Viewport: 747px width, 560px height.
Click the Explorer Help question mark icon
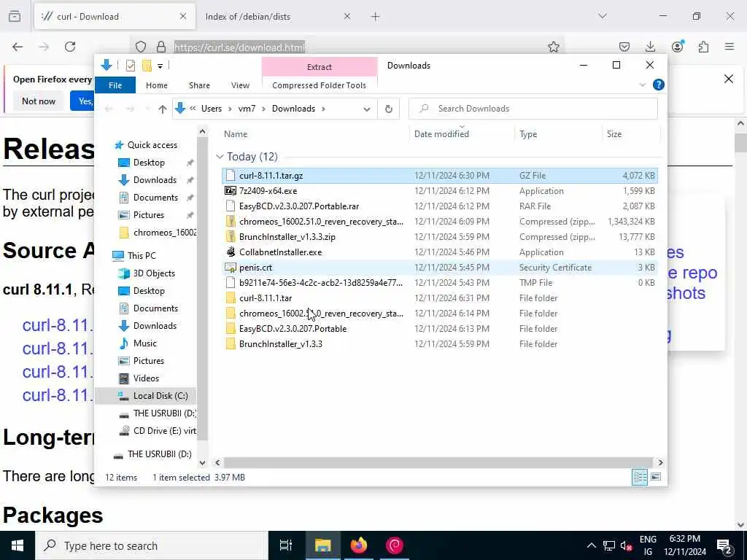pyautogui.click(x=659, y=85)
